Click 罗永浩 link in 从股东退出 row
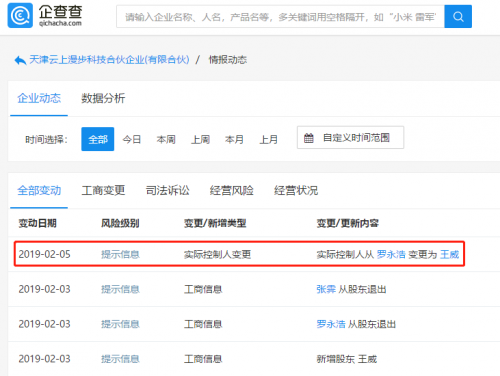Screen dimensions: 500x376 point(331,324)
